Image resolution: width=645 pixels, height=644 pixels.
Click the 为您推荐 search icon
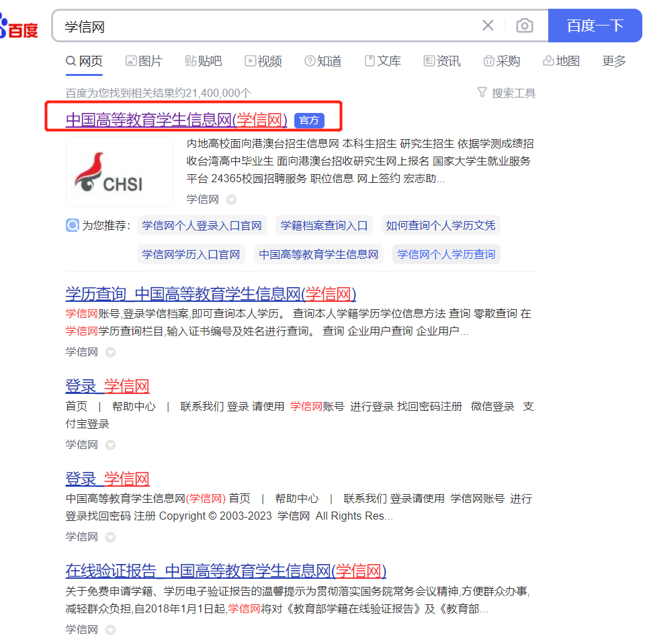(x=72, y=225)
